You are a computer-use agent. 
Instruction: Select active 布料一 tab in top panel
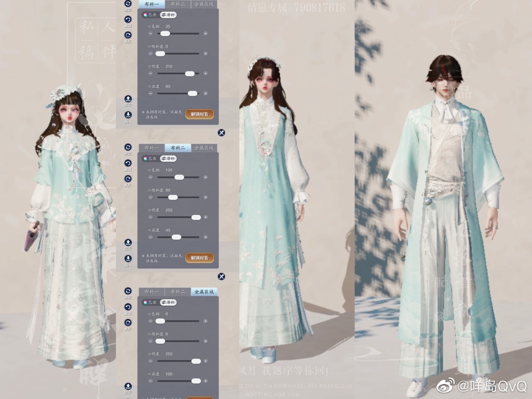152,4
